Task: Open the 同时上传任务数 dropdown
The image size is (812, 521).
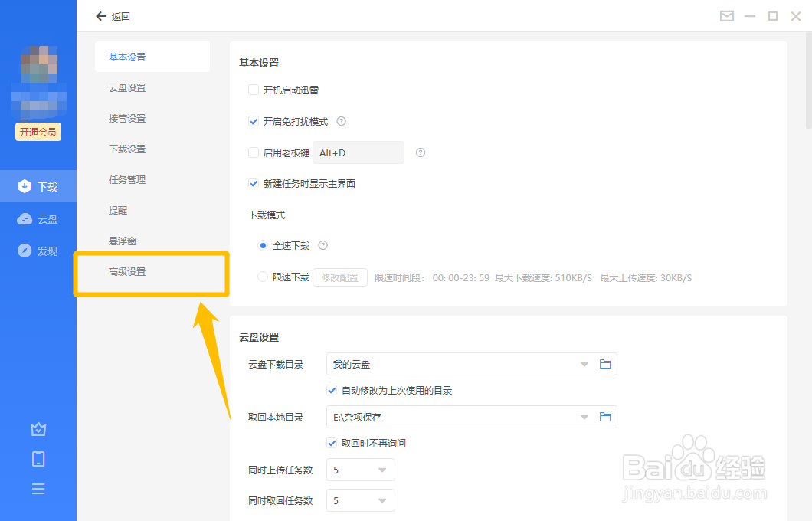Action: point(360,470)
